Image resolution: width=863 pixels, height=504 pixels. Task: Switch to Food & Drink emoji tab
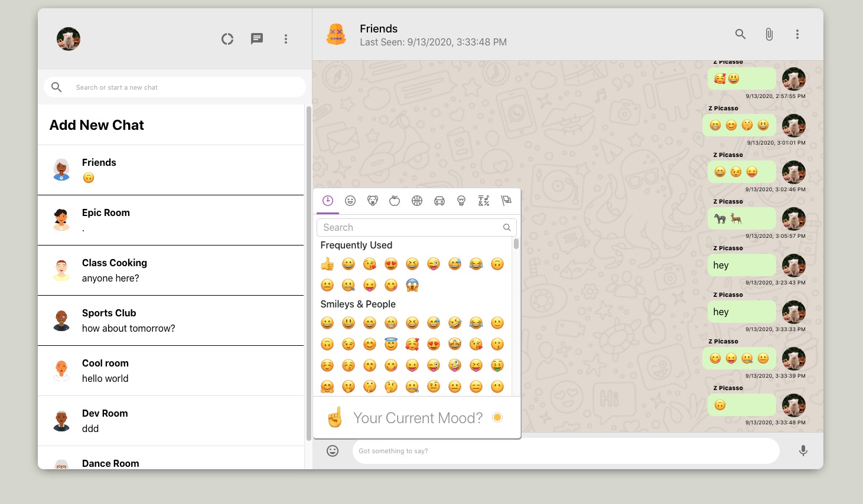[x=395, y=201]
